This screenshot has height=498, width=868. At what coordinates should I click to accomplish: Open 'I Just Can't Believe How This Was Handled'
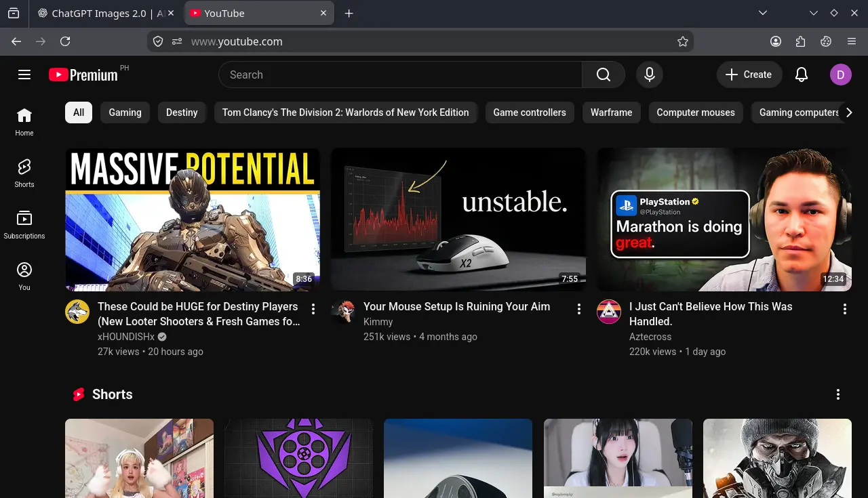coord(711,314)
